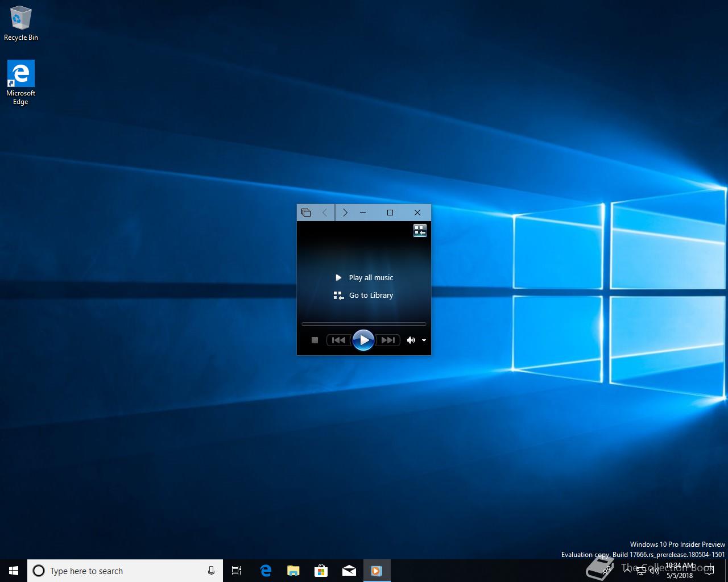Image resolution: width=728 pixels, height=582 pixels.
Task: Click the Stop playback button
Action: [315, 340]
